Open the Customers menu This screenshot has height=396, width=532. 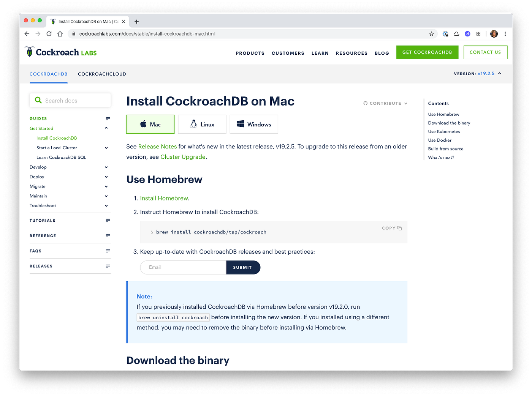click(x=288, y=53)
